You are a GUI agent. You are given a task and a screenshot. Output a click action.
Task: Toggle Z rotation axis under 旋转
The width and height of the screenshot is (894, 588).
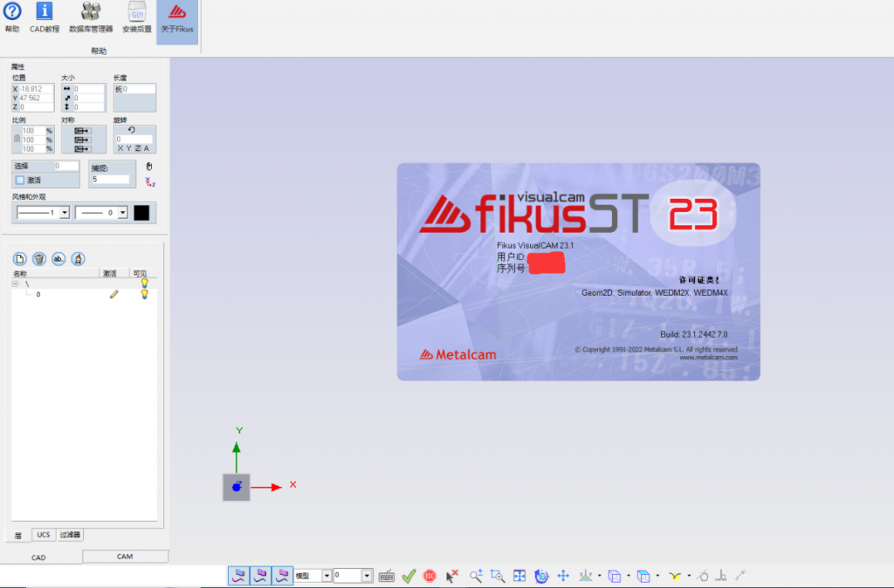coord(137,148)
